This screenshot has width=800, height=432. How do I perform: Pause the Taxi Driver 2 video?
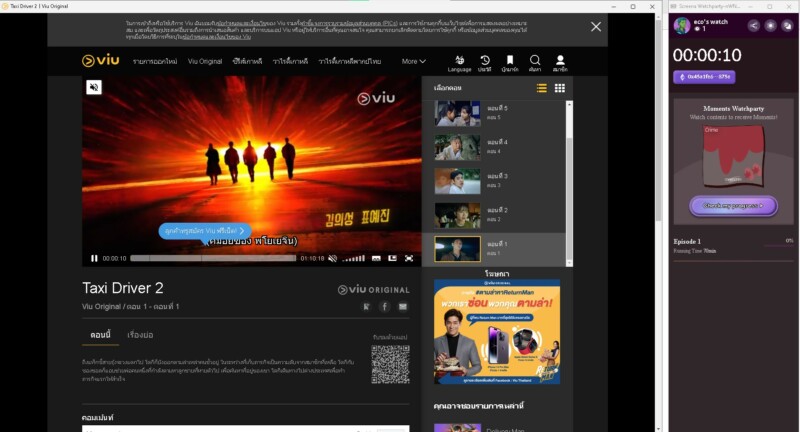pyautogui.click(x=94, y=259)
